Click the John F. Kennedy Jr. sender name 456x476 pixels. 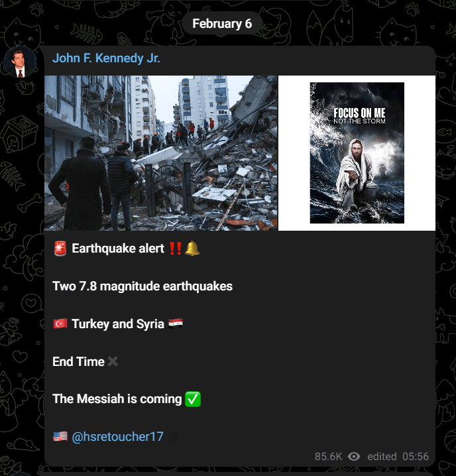click(106, 58)
